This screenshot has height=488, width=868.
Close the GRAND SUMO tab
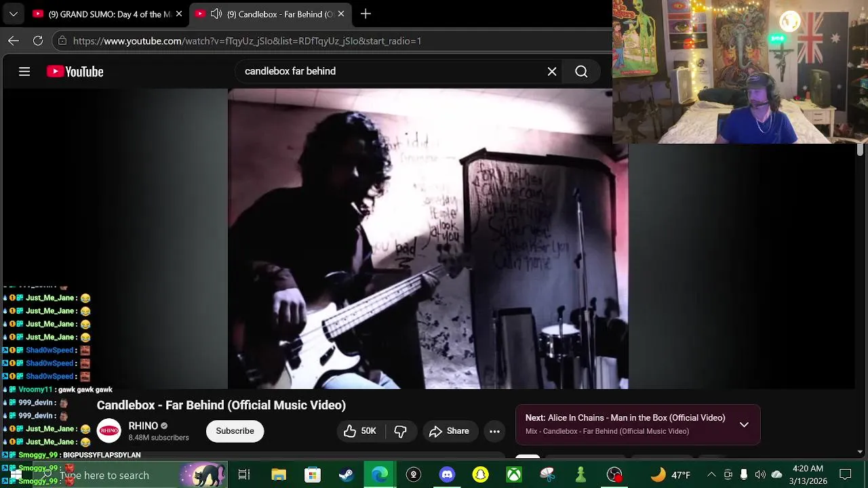click(x=179, y=14)
